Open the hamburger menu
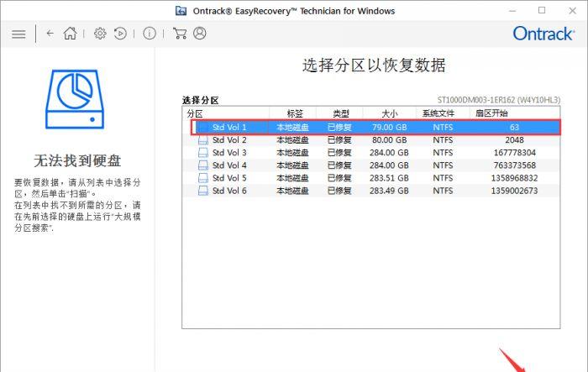Viewport: 588px width, 372px height. 18,34
